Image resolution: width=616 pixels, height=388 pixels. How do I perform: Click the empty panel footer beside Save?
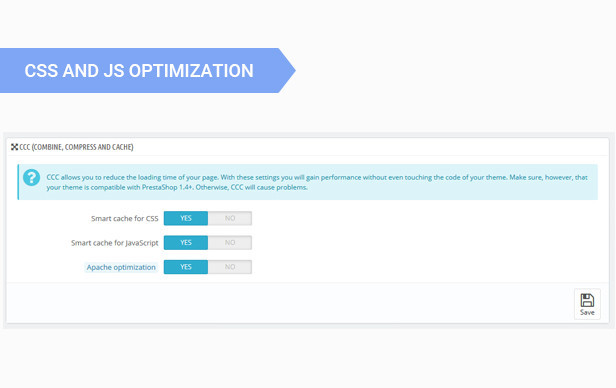(290, 303)
